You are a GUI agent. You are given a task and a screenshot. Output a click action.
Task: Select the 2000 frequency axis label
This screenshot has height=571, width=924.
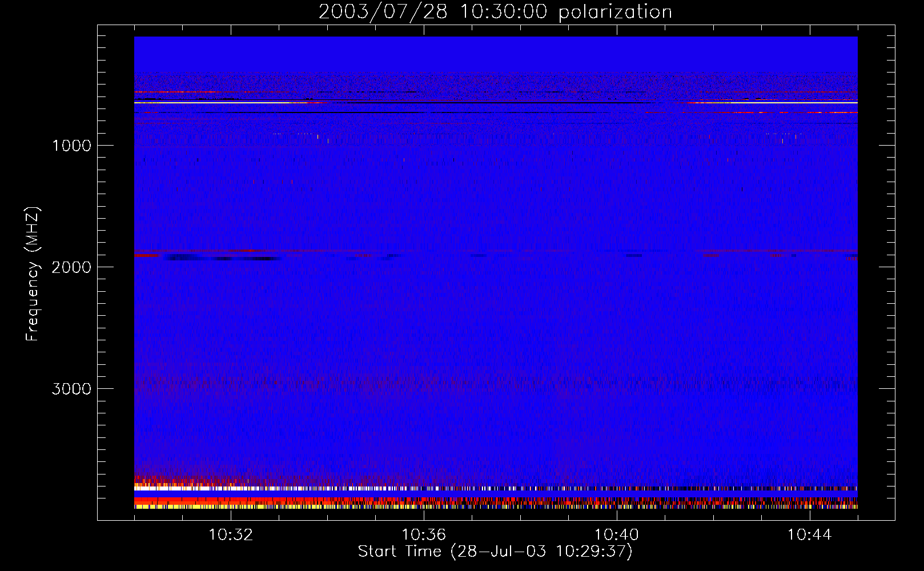(71, 267)
